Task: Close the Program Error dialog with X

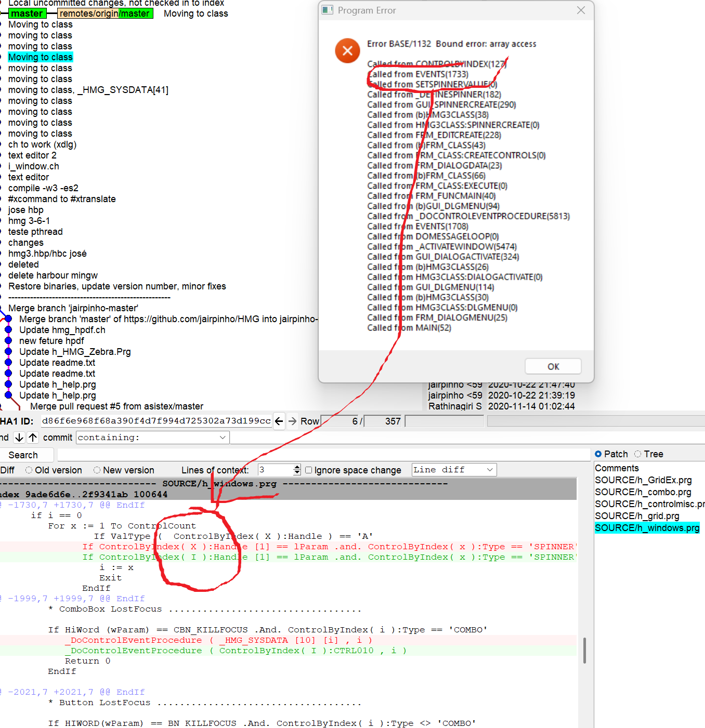Action: pos(581,10)
